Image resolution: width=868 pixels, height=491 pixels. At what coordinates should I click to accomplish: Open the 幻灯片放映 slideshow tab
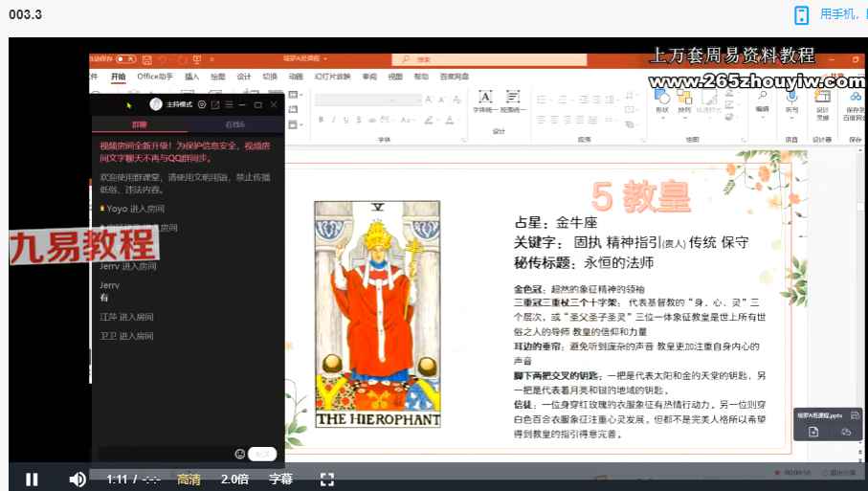(332, 77)
